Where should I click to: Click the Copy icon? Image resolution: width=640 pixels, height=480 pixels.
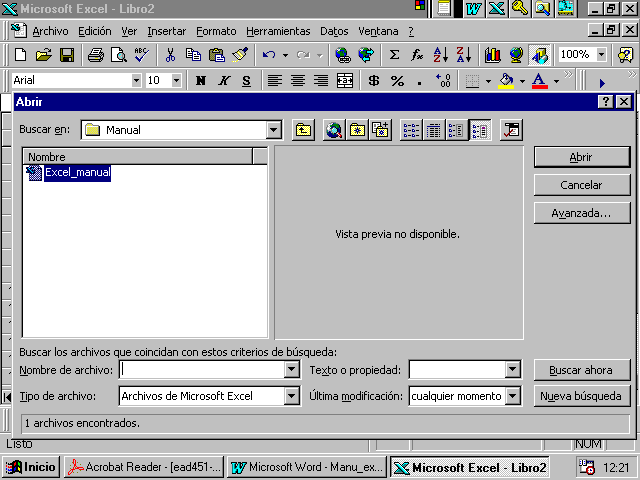point(193,54)
